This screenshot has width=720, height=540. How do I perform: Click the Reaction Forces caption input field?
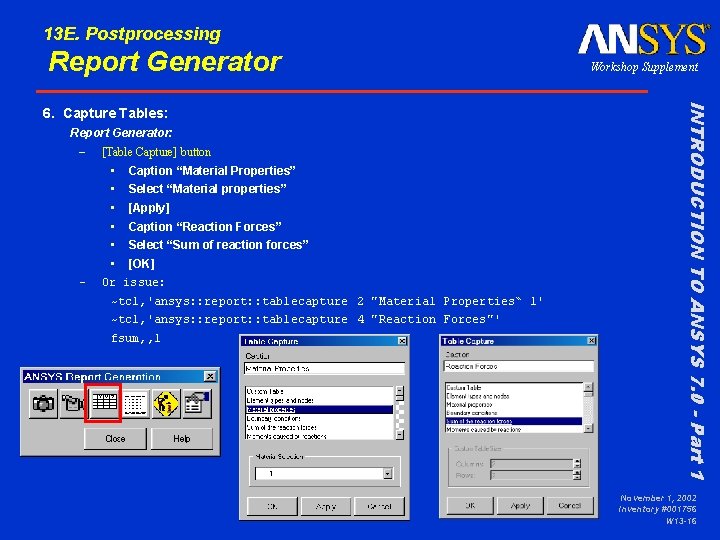click(519, 366)
